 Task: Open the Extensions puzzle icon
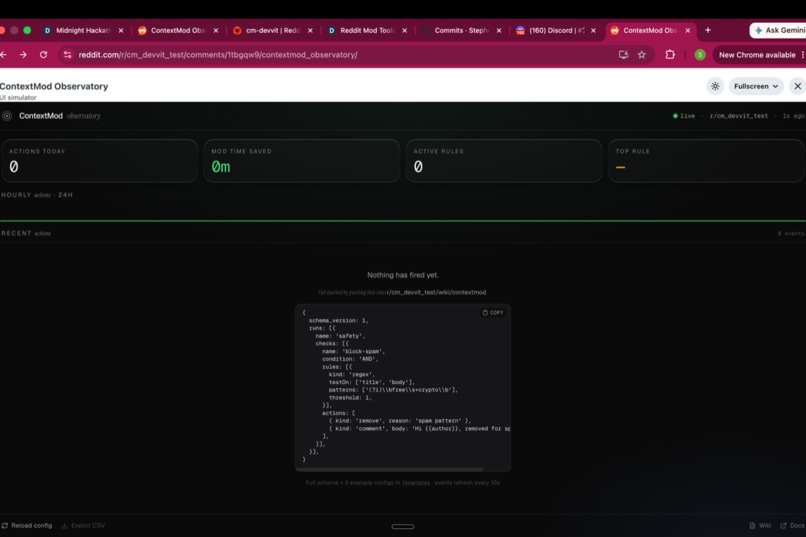pyautogui.click(x=670, y=54)
